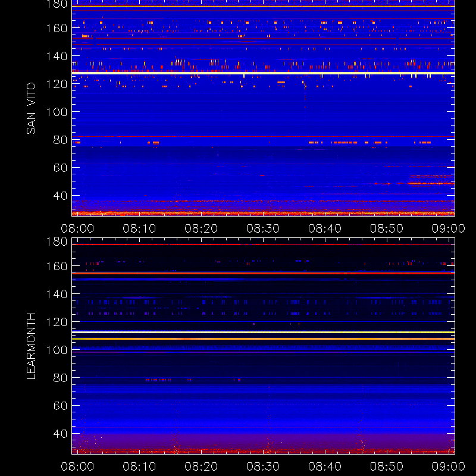476x476 pixels.
Task: Choose the 120 label on Learmonth axis
Action: pyautogui.click(x=57, y=322)
